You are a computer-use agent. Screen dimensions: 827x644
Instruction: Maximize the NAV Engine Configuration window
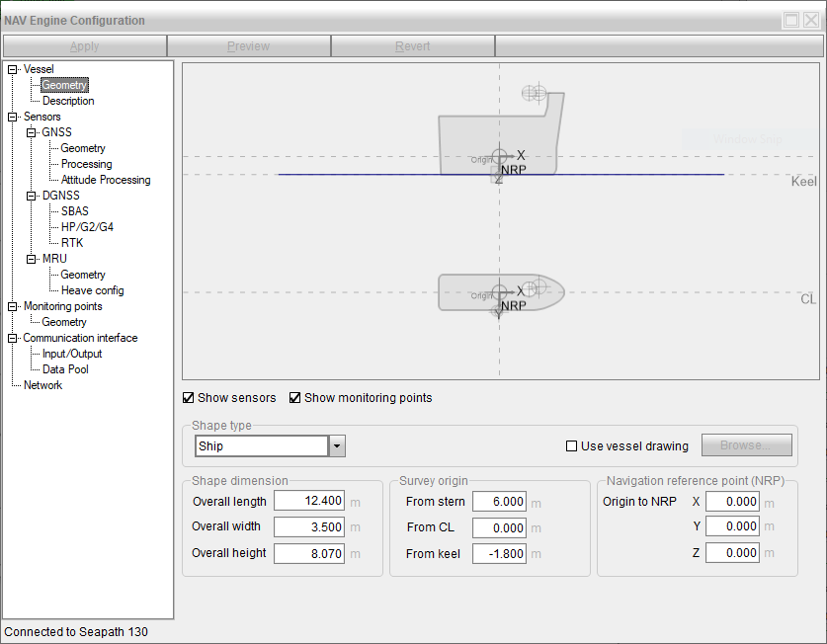coord(791,20)
